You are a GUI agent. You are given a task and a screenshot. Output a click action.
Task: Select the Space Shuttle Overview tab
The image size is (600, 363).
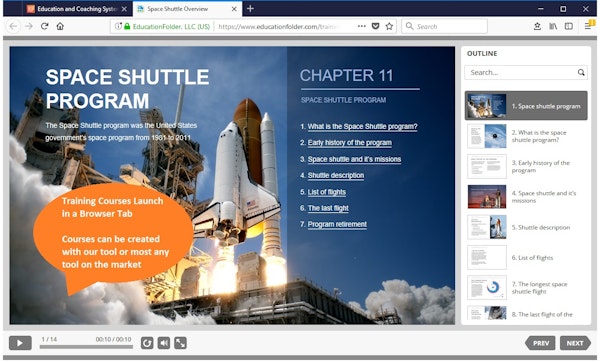click(188, 9)
